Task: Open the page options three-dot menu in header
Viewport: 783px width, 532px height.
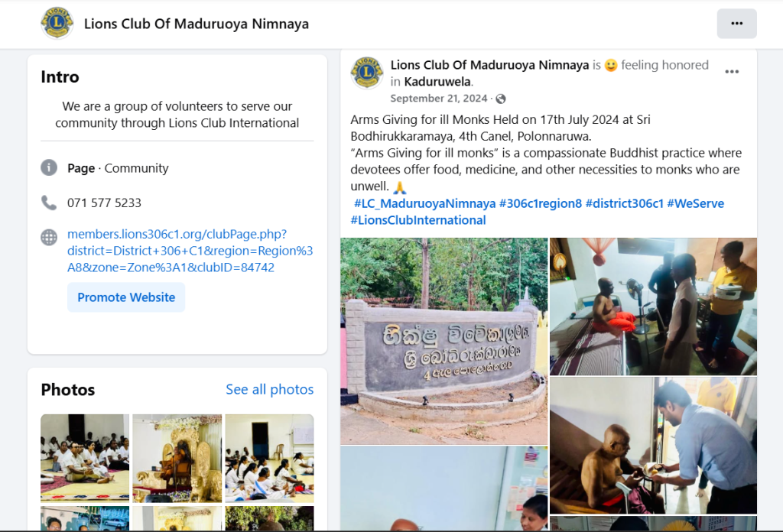Action: tap(736, 24)
